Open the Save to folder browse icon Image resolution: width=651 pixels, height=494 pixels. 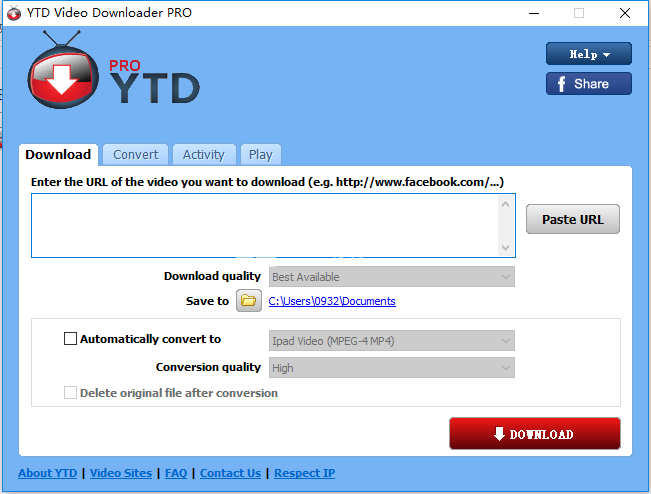pyautogui.click(x=249, y=301)
